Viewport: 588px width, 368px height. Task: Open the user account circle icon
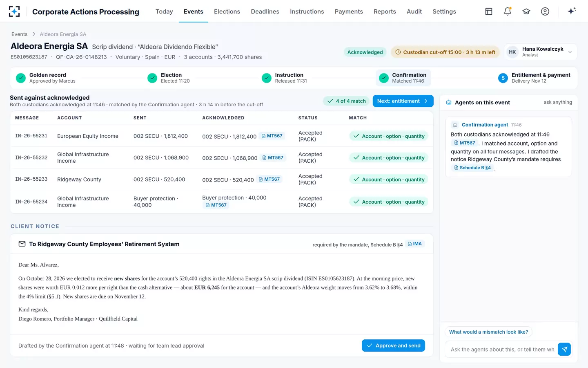(545, 11)
